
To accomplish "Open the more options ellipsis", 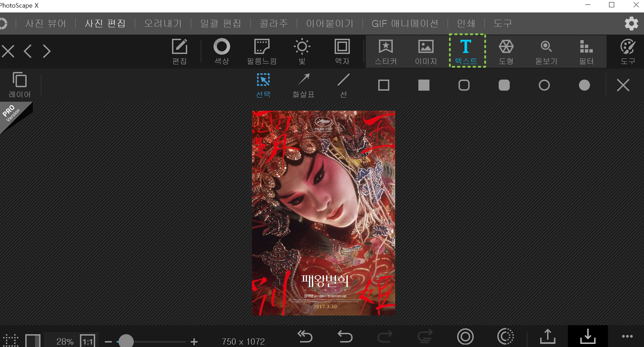I will coord(627,336).
